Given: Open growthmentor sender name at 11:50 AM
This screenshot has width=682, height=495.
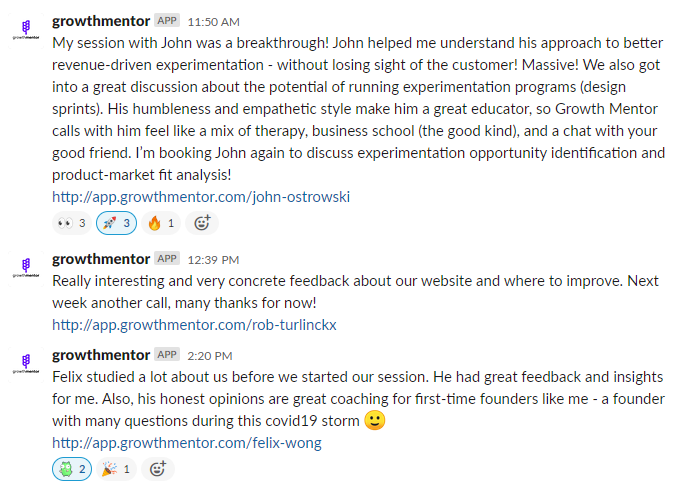Looking at the screenshot, I should click(101, 21).
